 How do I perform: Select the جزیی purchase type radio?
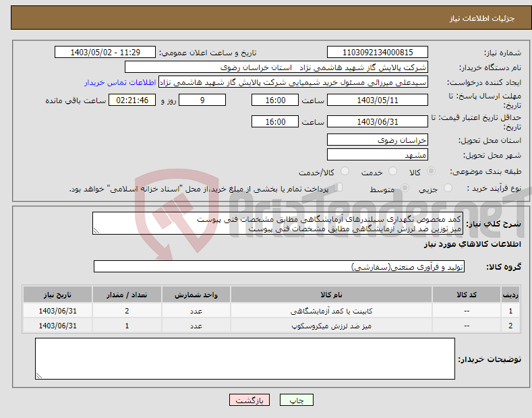pos(448,187)
